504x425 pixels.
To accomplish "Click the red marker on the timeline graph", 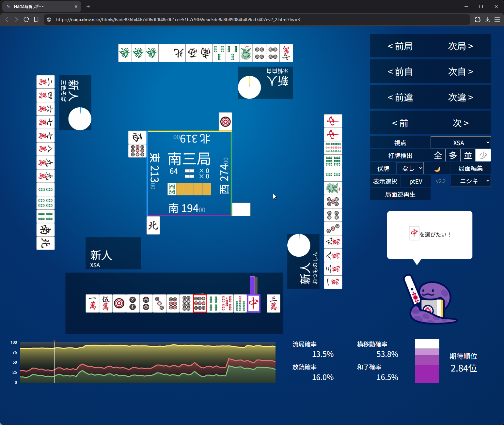I will pos(55,342).
